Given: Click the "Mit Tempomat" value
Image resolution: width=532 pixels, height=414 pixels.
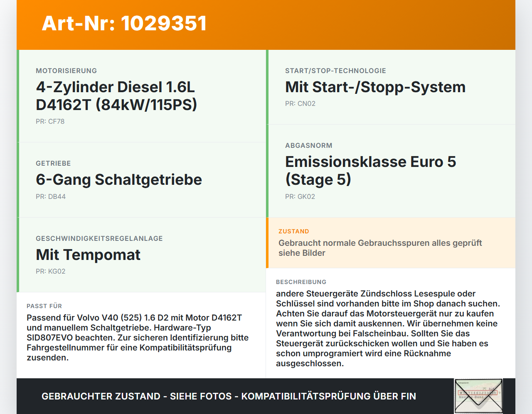Looking at the screenshot, I should point(88,255).
